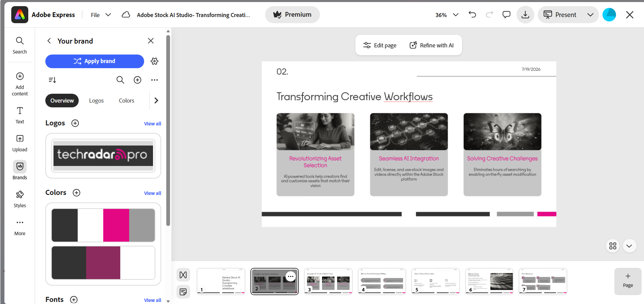Click the Apply brand button
The width and height of the screenshot is (644, 304).
click(x=95, y=61)
